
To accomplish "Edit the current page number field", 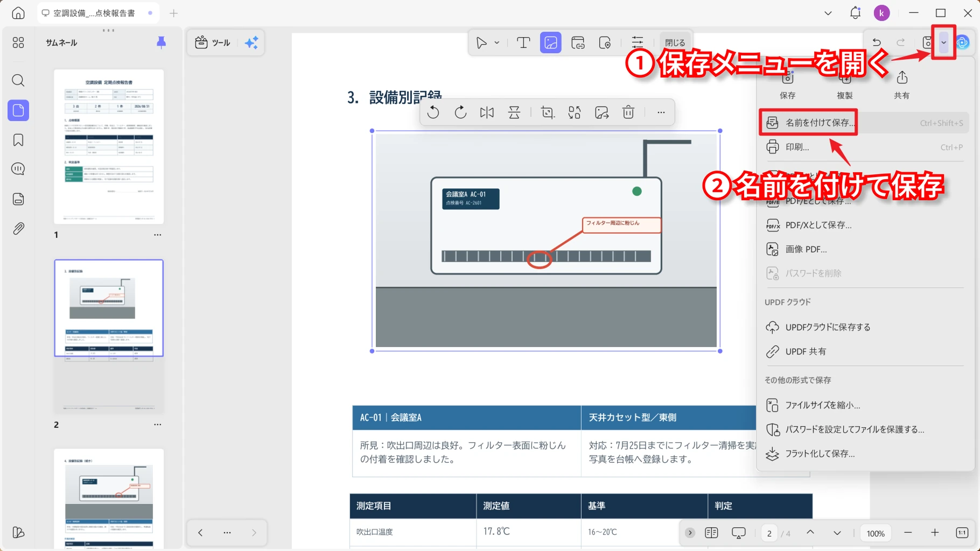I will [769, 533].
